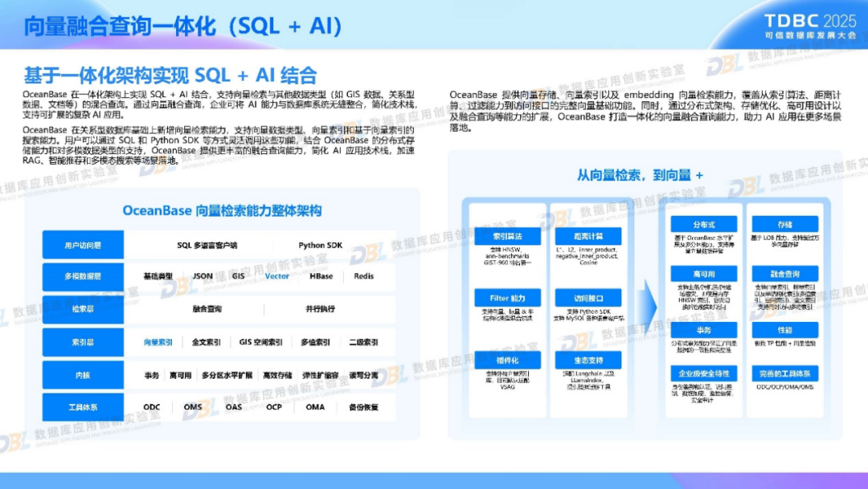Click 二级索引 in the 索引层 row

[x=364, y=342]
